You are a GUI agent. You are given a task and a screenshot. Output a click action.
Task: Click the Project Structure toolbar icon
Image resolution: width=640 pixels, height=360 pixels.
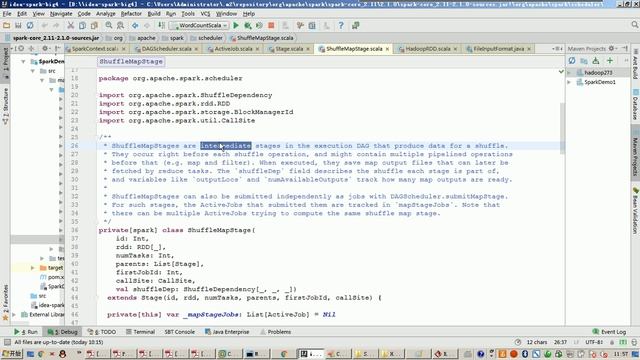(x=312, y=25)
